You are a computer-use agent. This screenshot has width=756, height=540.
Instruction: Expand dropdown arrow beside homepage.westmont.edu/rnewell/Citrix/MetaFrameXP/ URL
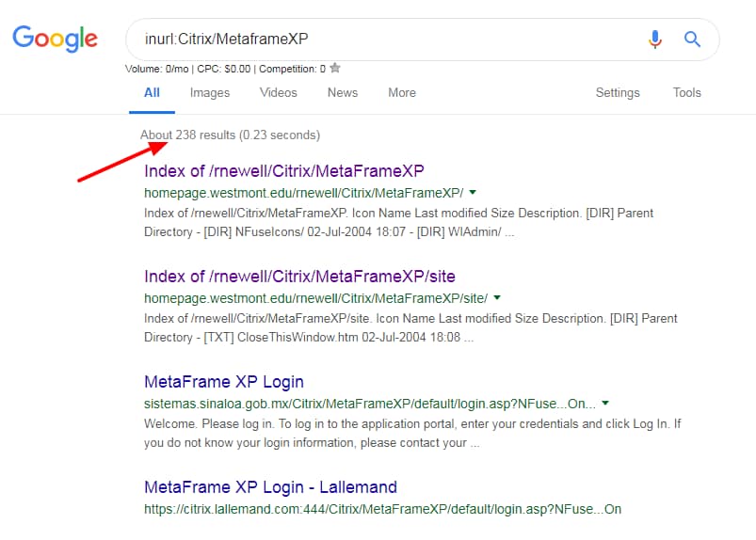473,192
